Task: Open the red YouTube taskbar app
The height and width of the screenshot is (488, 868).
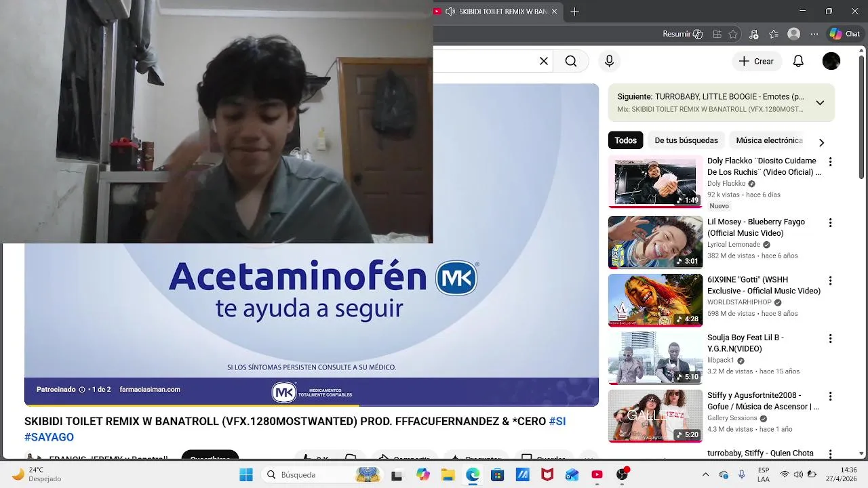Action: (597, 474)
